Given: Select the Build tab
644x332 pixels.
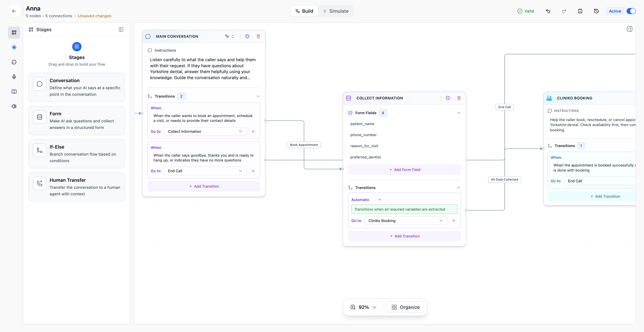Looking at the screenshot, I should [304, 11].
